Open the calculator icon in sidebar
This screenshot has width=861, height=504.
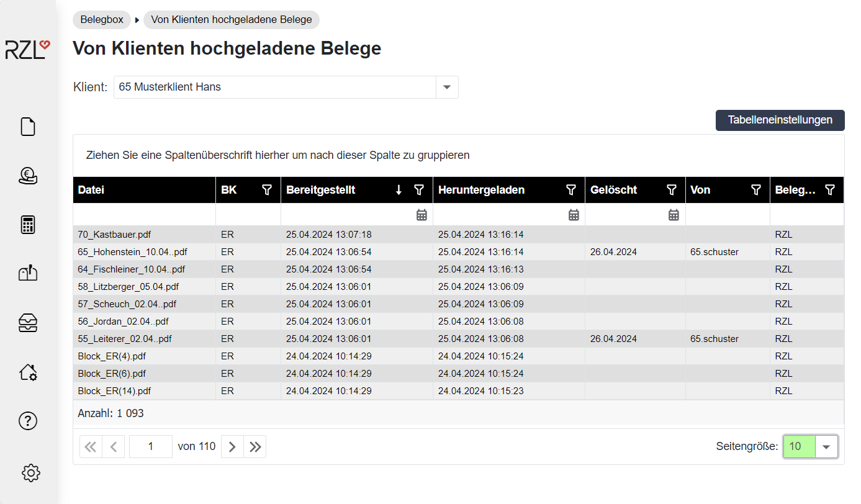click(x=29, y=225)
